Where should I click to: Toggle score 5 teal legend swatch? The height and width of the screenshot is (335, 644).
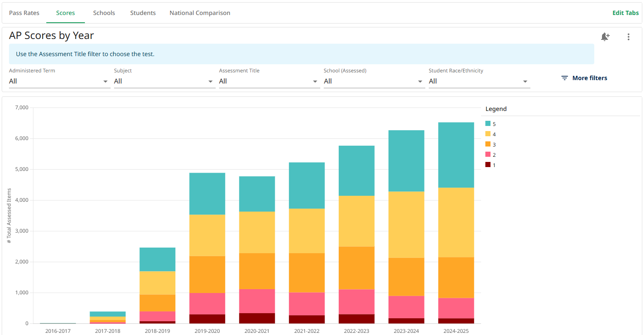coord(488,124)
